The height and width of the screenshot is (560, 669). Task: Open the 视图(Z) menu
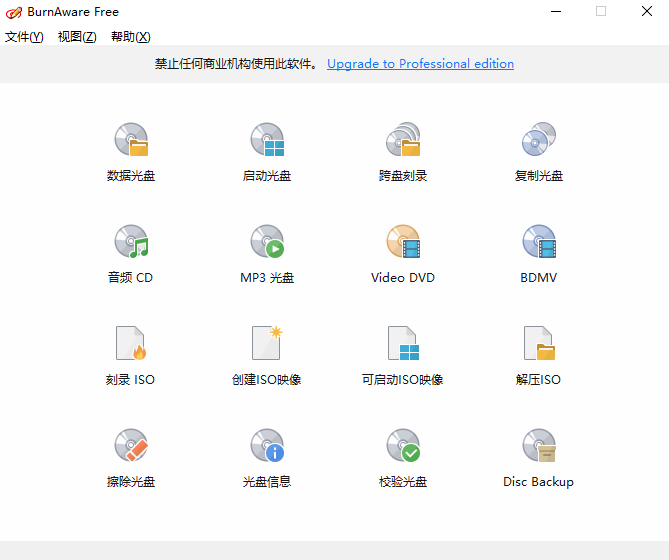tap(77, 37)
